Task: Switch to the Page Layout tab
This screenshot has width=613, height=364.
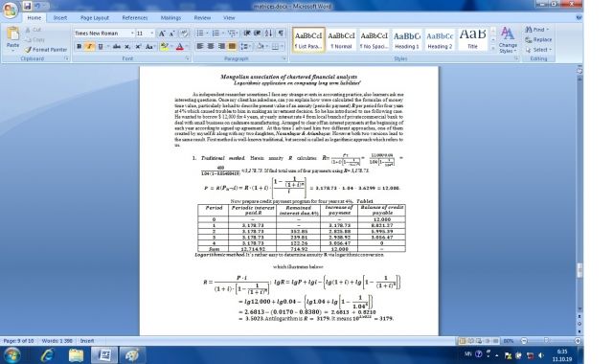Action: (95, 18)
